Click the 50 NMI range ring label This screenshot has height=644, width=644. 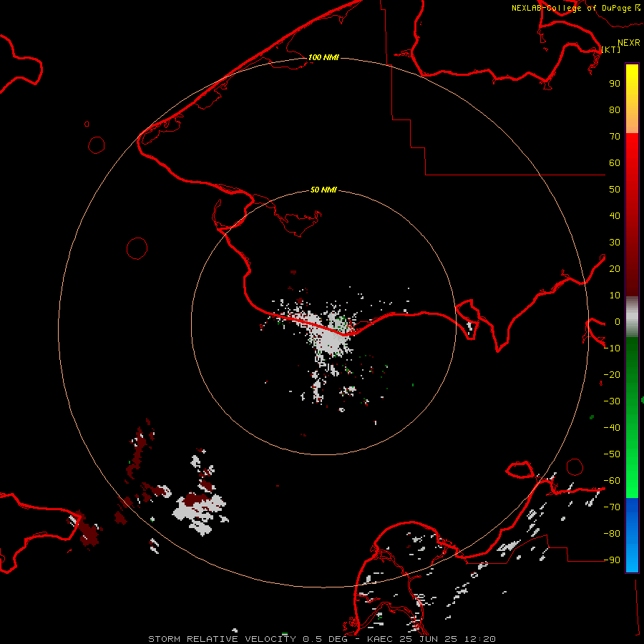coord(323,190)
